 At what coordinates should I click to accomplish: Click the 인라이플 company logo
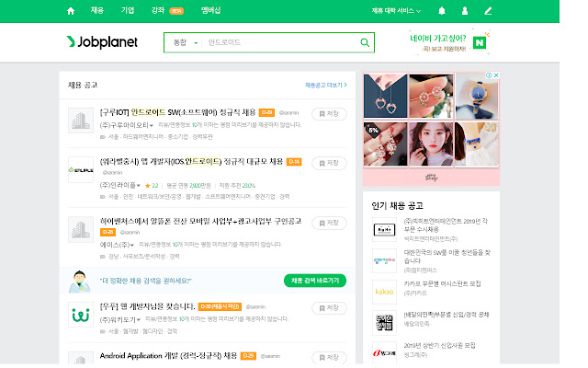pos(81,169)
